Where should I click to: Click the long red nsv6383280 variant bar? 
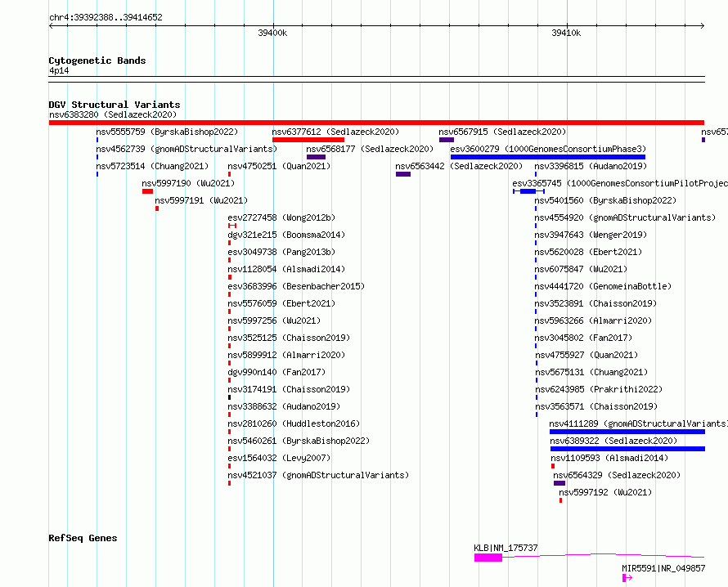point(376,123)
